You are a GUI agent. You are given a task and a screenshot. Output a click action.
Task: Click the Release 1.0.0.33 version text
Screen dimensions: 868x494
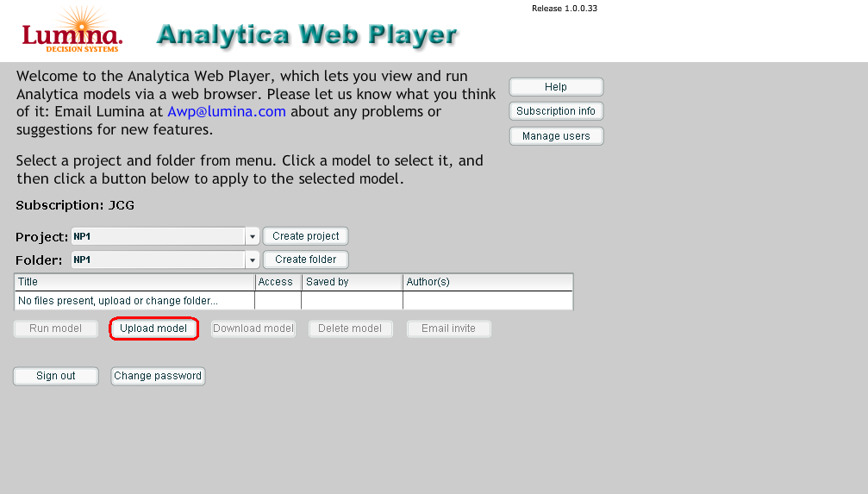564,9
